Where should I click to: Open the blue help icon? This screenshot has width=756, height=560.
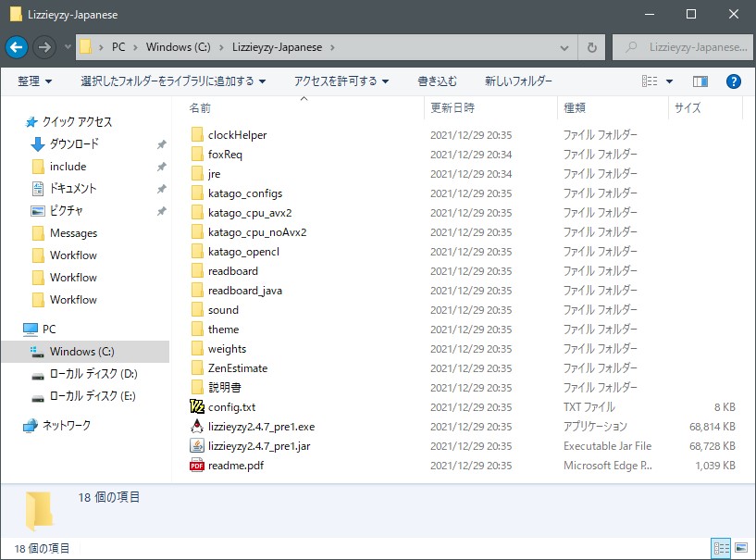(734, 81)
